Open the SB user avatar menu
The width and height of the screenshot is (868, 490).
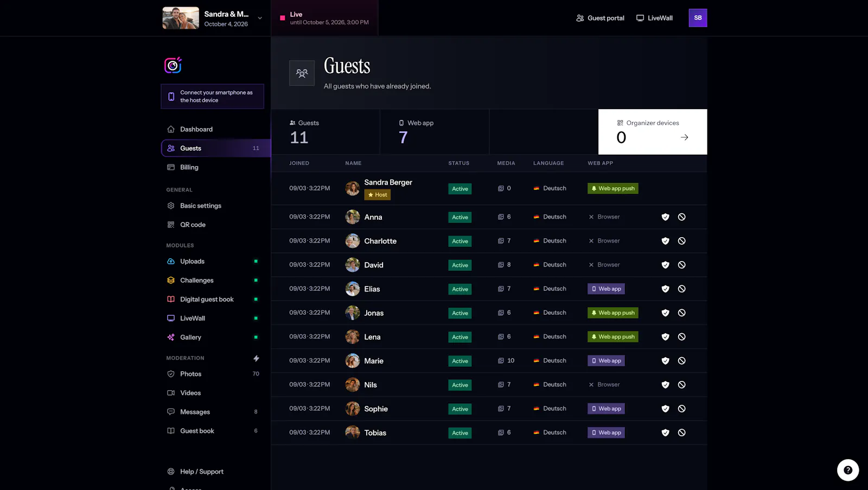point(698,18)
